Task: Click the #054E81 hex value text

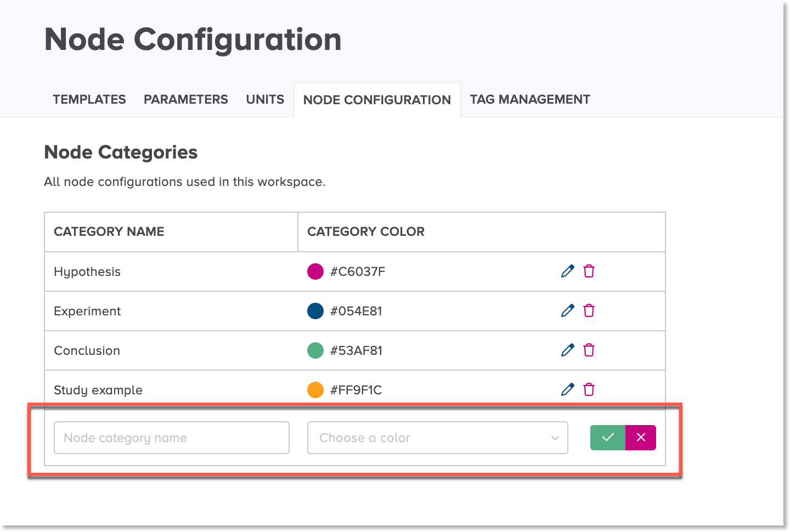Action: (356, 311)
